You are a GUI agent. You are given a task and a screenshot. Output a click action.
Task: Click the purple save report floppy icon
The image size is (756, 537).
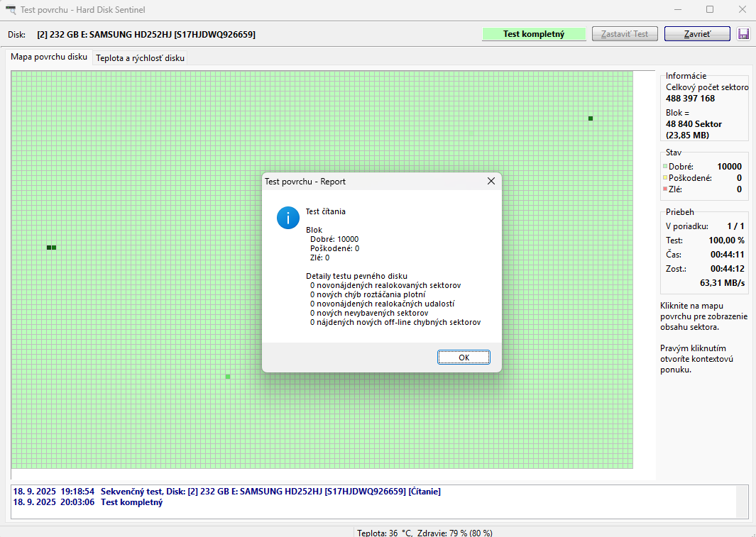coord(743,34)
